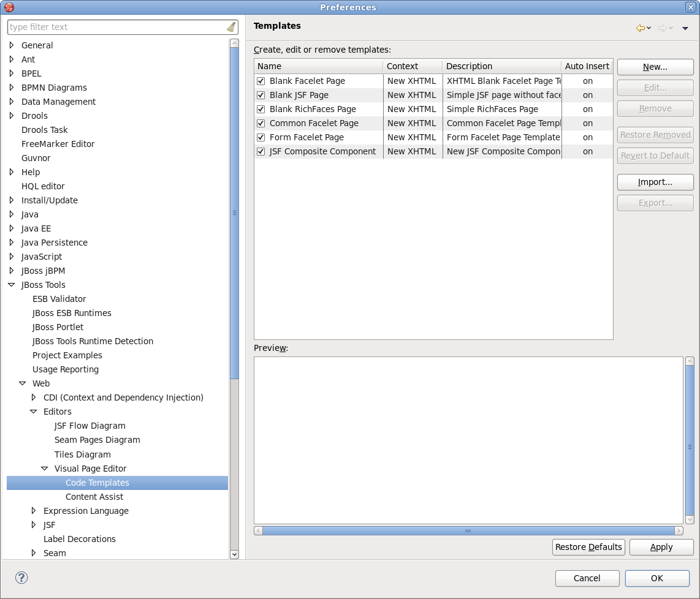Image resolution: width=700 pixels, height=599 pixels.
Task: Toggle the JSF Composite Component checkbox
Action: click(x=261, y=151)
